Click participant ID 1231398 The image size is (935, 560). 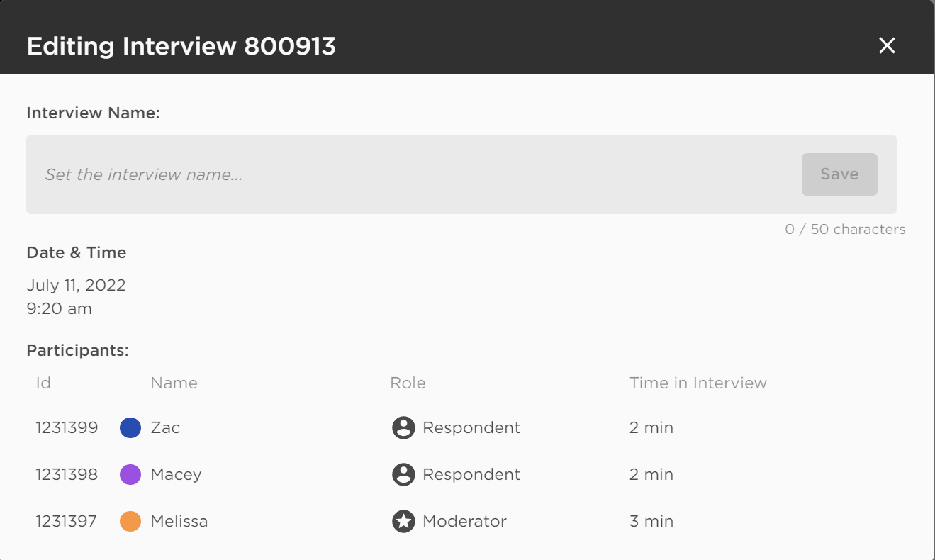coord(67,475)
